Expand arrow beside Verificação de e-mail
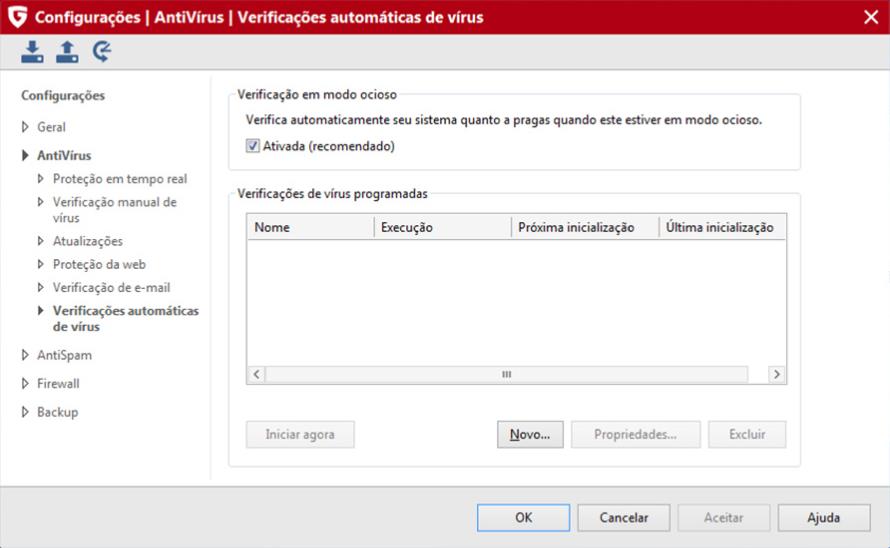Screen dimensions: 890x548 tap(40, 287)
